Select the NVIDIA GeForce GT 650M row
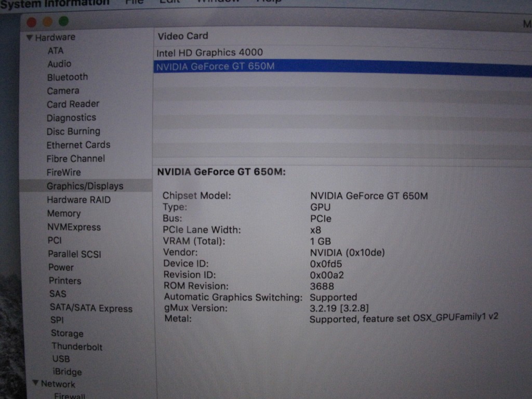The image size is (532, 399). click(343, 67)
